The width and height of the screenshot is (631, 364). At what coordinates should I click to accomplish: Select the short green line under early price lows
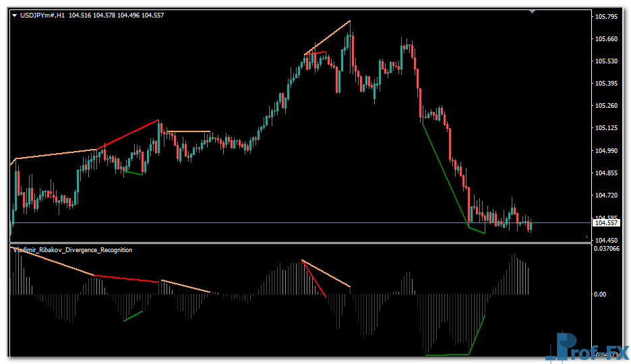pos(133,173)
